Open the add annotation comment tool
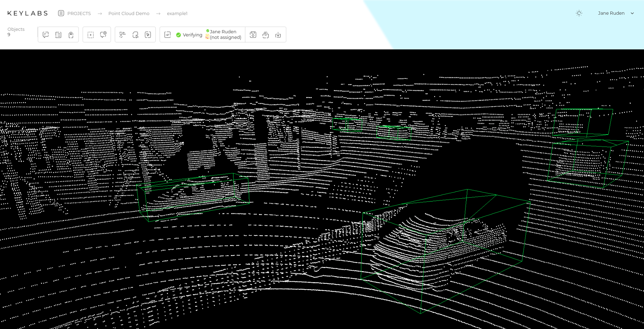The height and width of the screenshot is (329, 644). (x=103, y=34)
